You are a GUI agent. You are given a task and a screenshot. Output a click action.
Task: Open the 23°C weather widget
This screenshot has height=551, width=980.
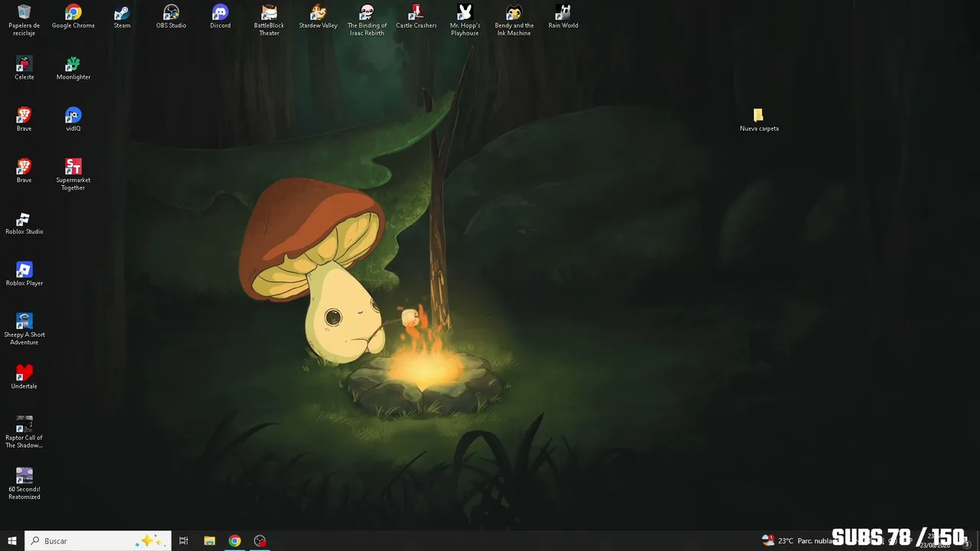pyautogui.click(x=797, y=541)
